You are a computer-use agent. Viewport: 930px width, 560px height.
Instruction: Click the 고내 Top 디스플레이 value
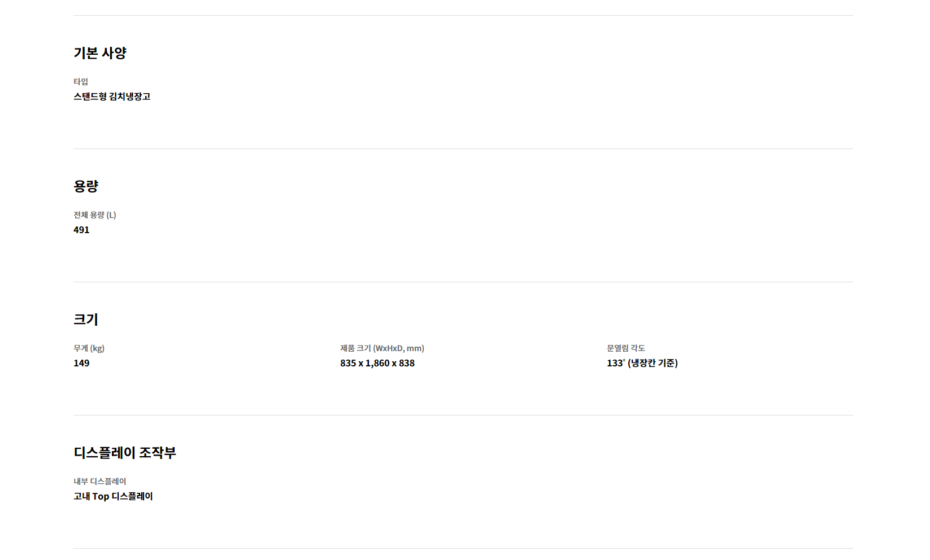click(113, 496)
